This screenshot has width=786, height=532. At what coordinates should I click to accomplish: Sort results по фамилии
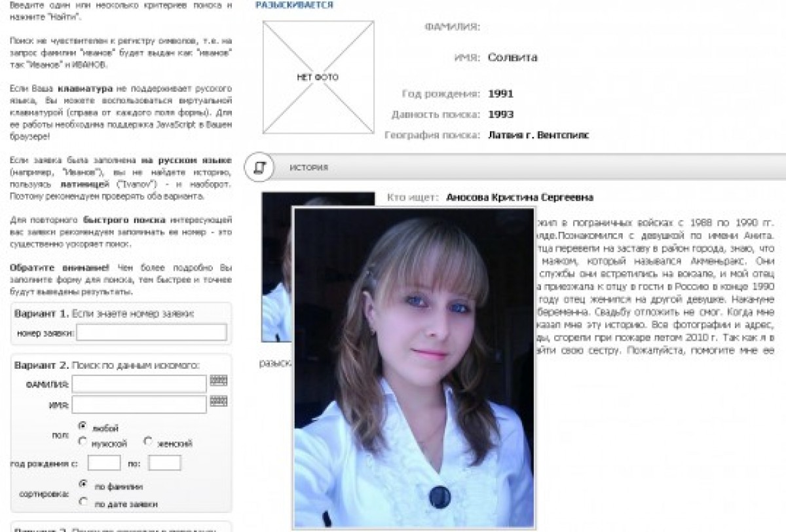(x=83, y=484)
